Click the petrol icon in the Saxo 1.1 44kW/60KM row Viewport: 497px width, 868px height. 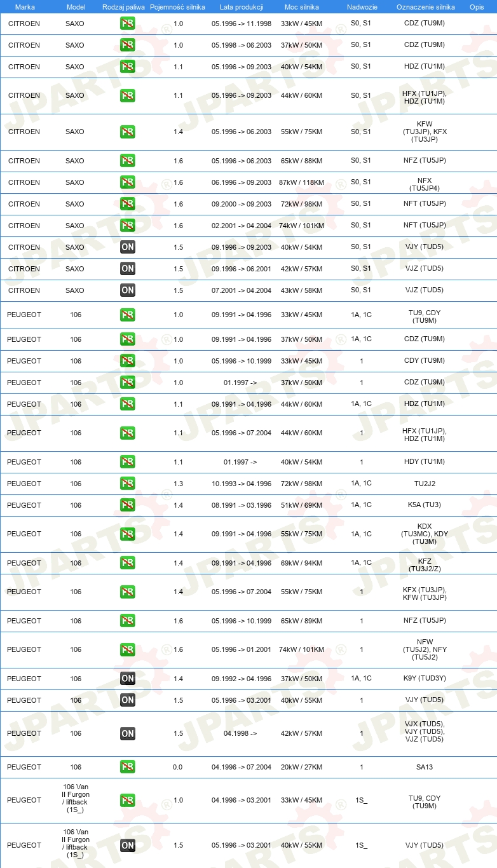pyautogui.click(x=127, y=96)
